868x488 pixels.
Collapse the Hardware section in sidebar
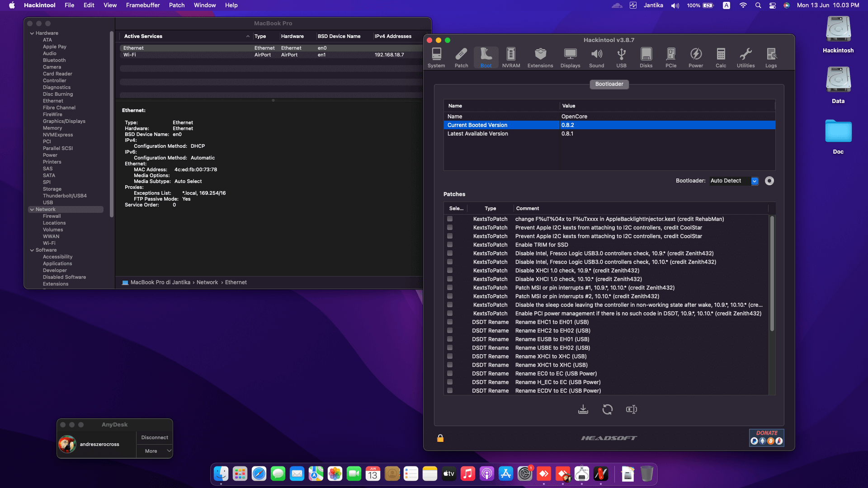32,33
